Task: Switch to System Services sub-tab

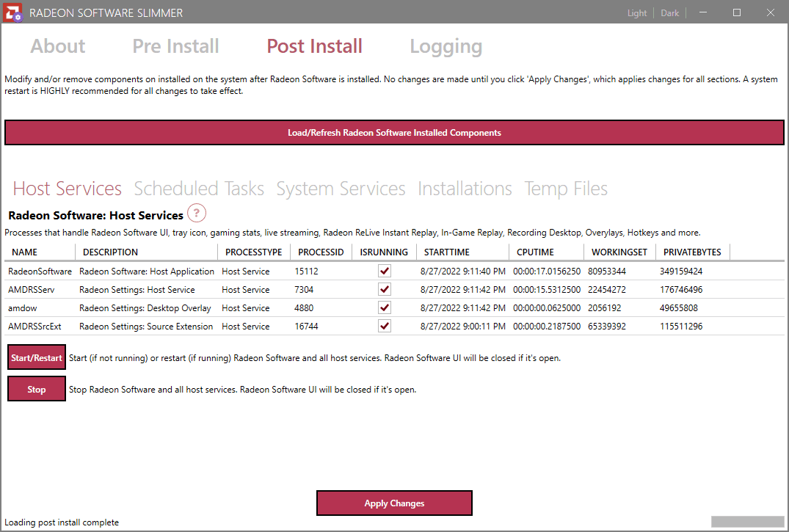Action: point(341,189)
